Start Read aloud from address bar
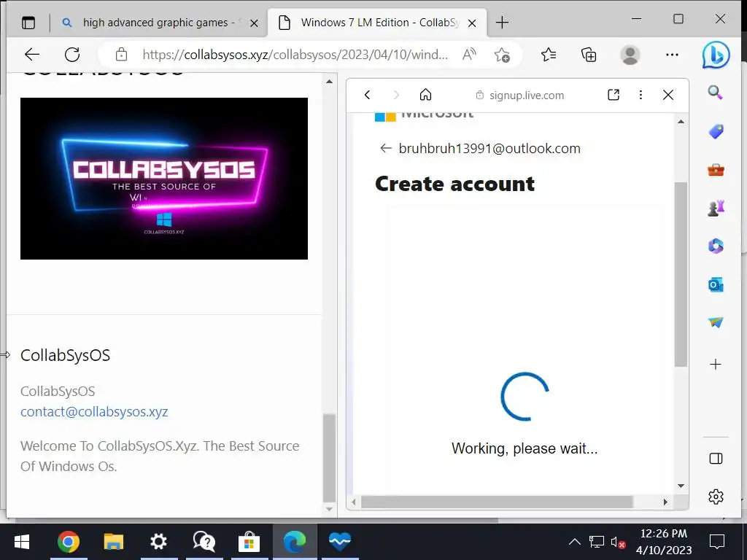747x560 pixels. 469,54
